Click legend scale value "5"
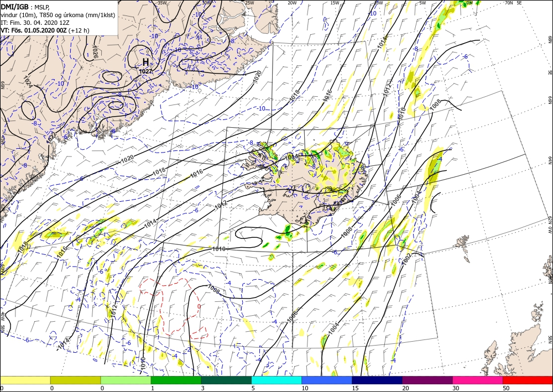The width and height of the screenshot is (553, 392). click(x=253, y=388)
